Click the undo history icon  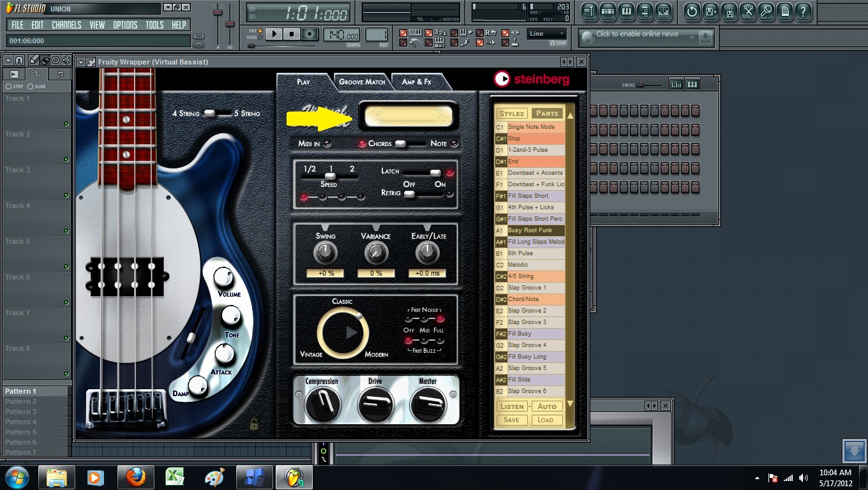[x=692, y=11]
